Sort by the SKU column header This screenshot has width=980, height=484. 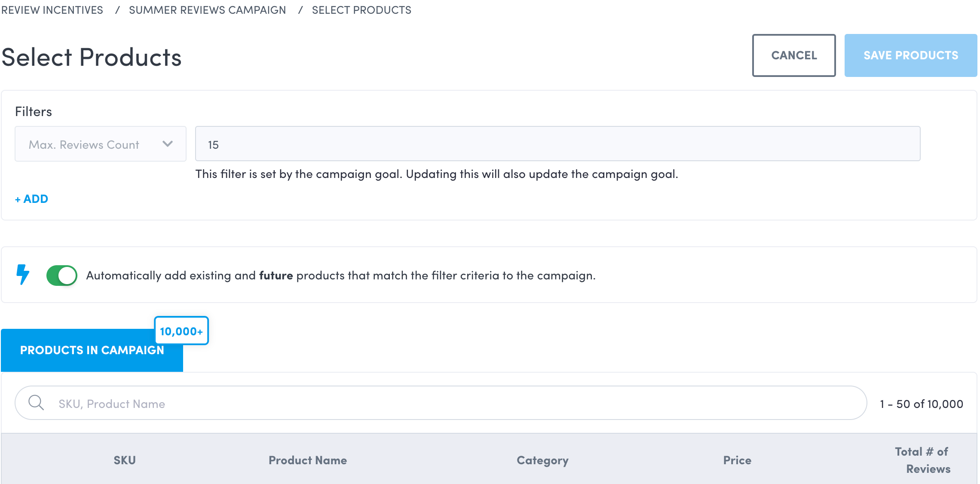[125, 460]
